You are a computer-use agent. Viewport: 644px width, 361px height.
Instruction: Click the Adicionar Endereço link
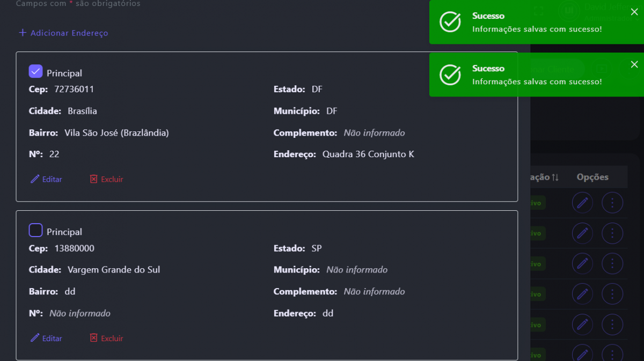[x=64, y=33]
